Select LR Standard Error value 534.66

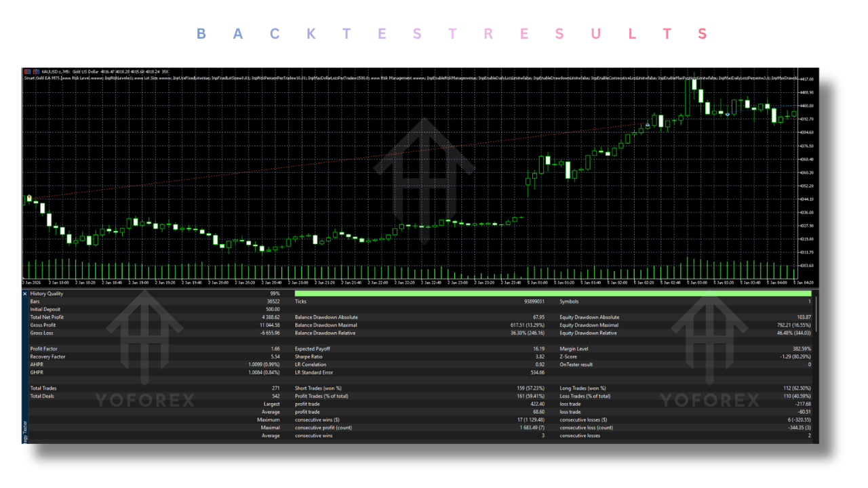tap(538, 373)
